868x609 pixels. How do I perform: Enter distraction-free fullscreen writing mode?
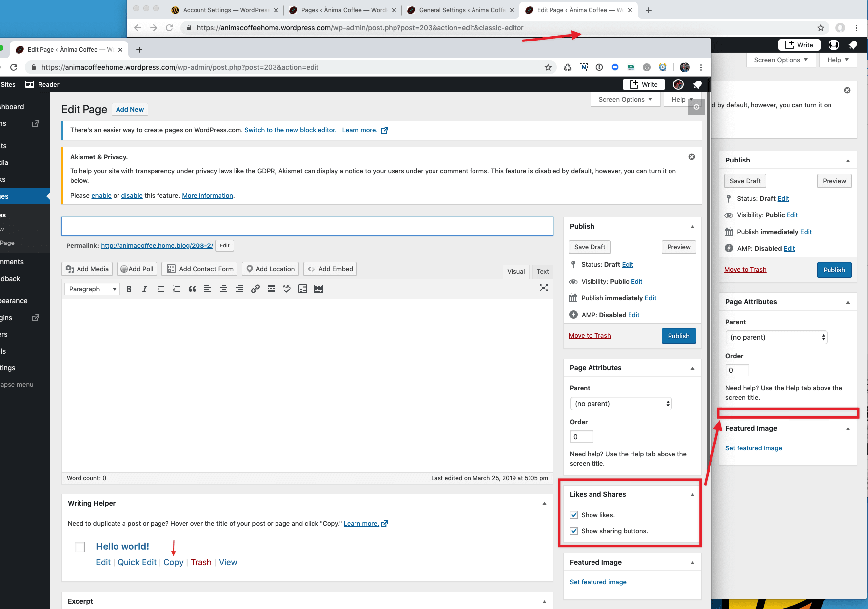coord(544,288)
